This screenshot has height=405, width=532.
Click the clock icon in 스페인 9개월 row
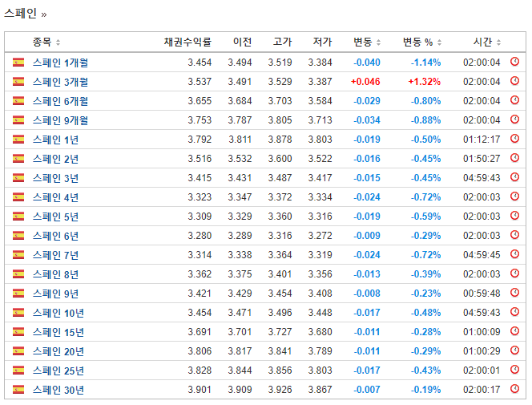click(514, 119)
